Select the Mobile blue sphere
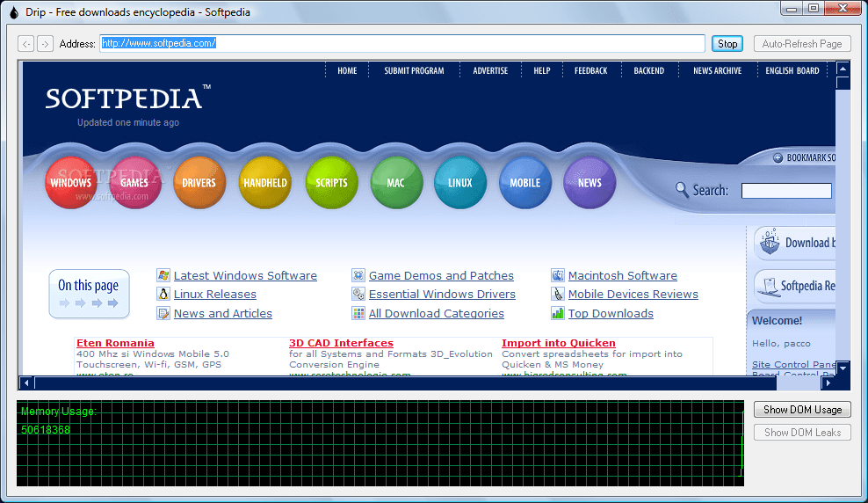The width and height of the screenshot is (868, 503). 524,183
